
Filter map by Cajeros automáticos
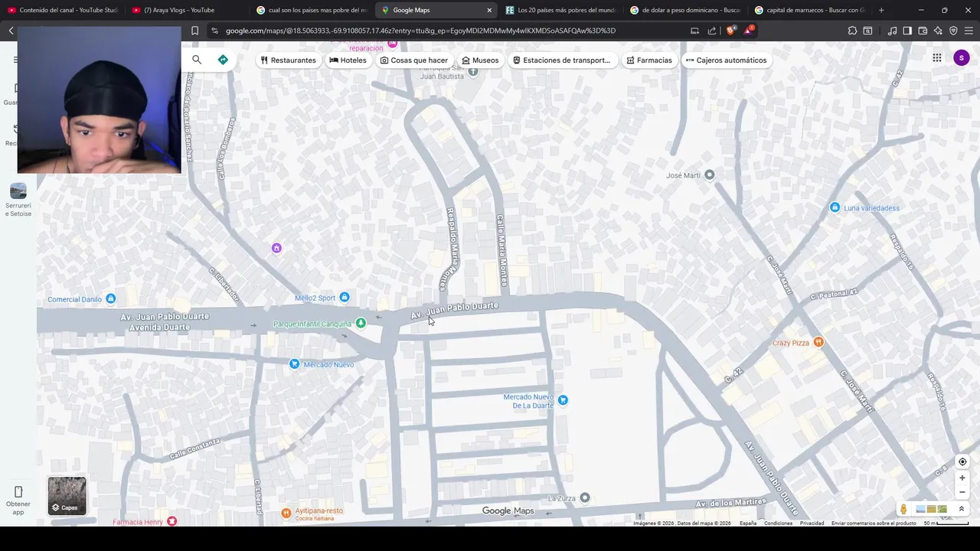(x=726, y=60)
